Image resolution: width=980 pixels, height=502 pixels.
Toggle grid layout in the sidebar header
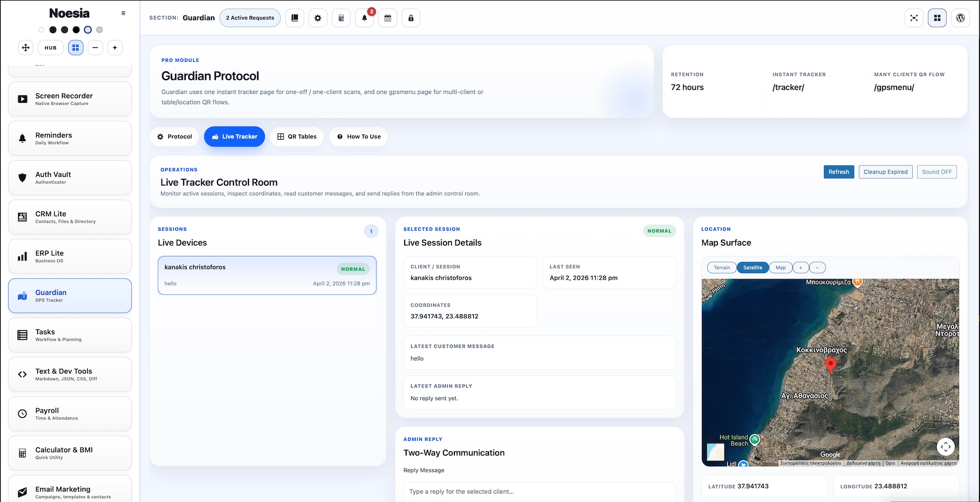coord(76,48)
